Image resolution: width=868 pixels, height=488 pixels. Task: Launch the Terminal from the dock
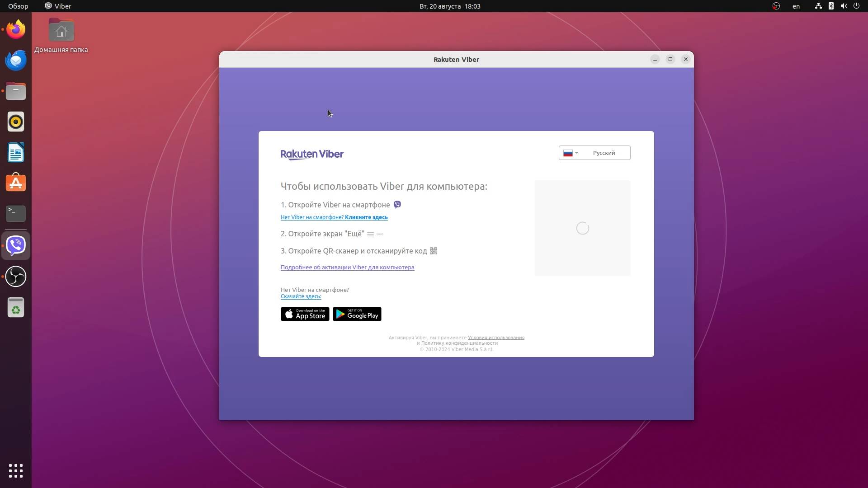point(16,213)
